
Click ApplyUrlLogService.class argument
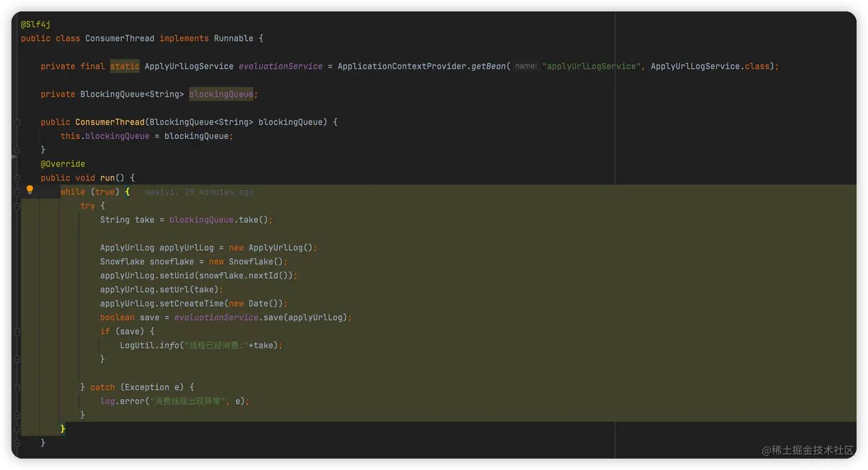click(710, 67)
